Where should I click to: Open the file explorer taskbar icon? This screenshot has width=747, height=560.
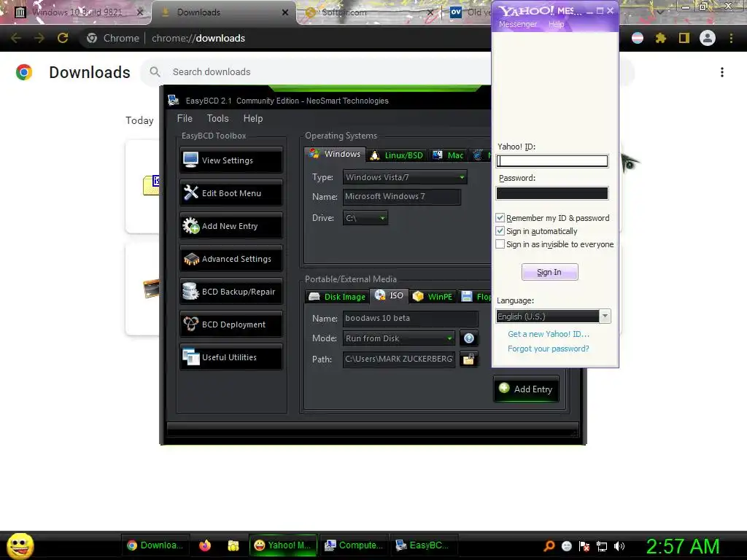coord(233,545)
